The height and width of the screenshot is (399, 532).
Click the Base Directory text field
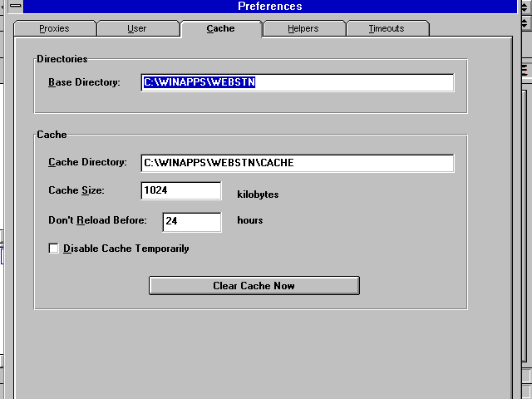298,82
